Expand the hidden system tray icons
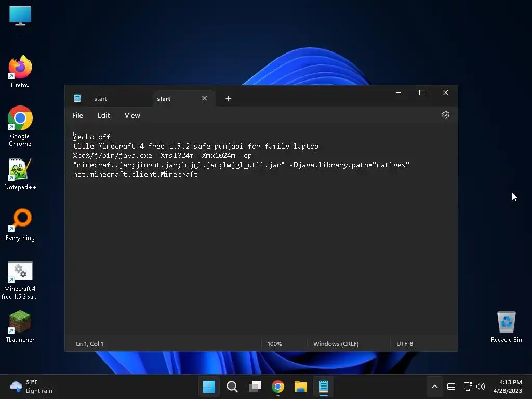The height and width of the screenshot is (399, 532). [x=435, y=387]
